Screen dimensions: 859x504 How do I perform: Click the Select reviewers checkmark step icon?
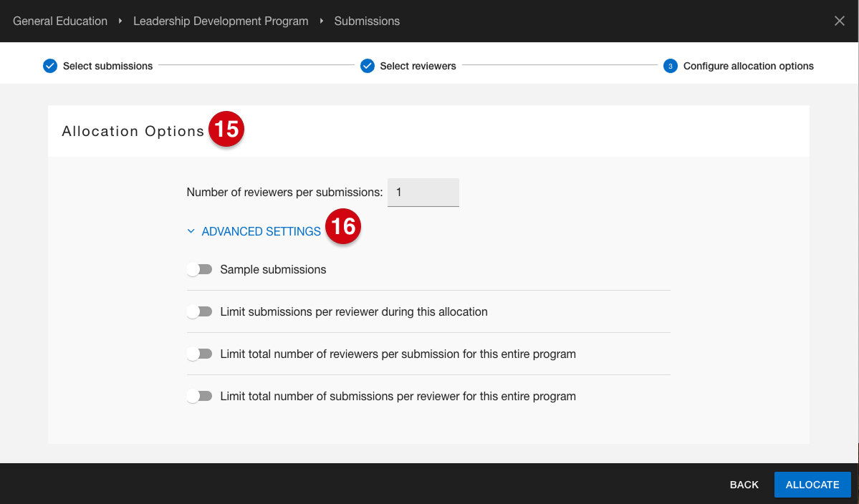pos(367,66)
